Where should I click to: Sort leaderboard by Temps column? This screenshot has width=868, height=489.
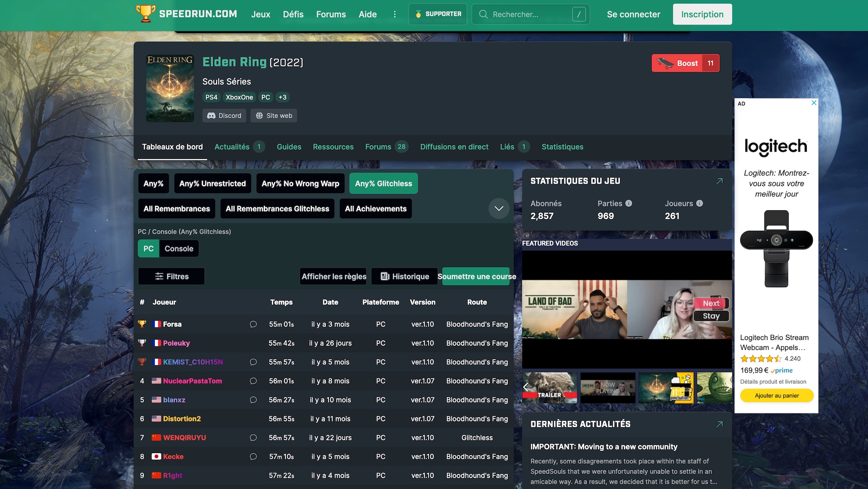[x=281, y=302]
